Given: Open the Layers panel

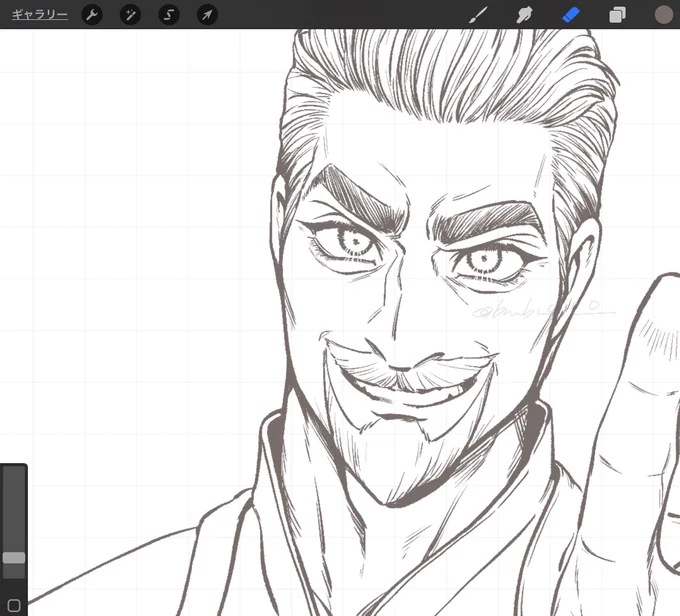Looking at the screenshot, I should tap(617, 15).
